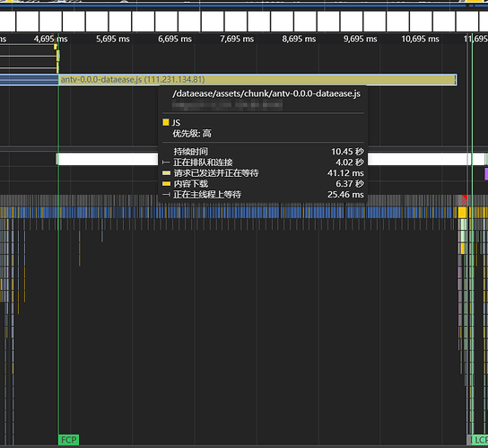Click the 4,695 ms ruler label

[x=51, y=39]
